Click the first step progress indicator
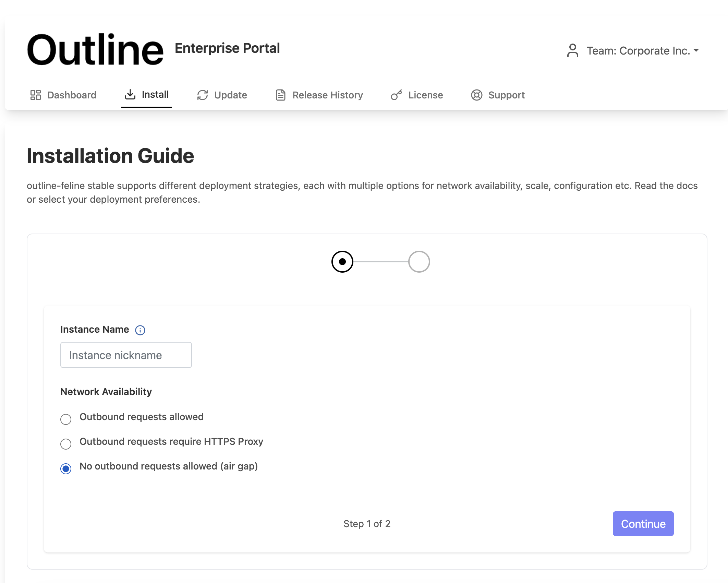 tap(342, 262)
